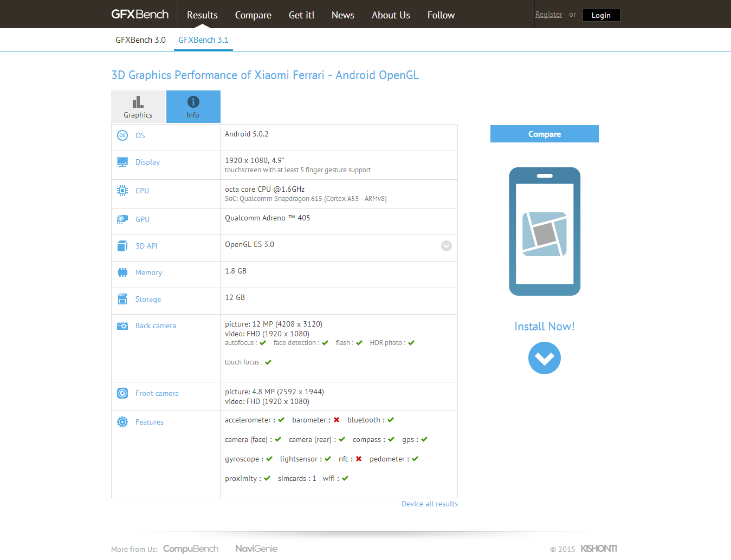Open the Device all results link
731x560 pixels.
(430, 504)
